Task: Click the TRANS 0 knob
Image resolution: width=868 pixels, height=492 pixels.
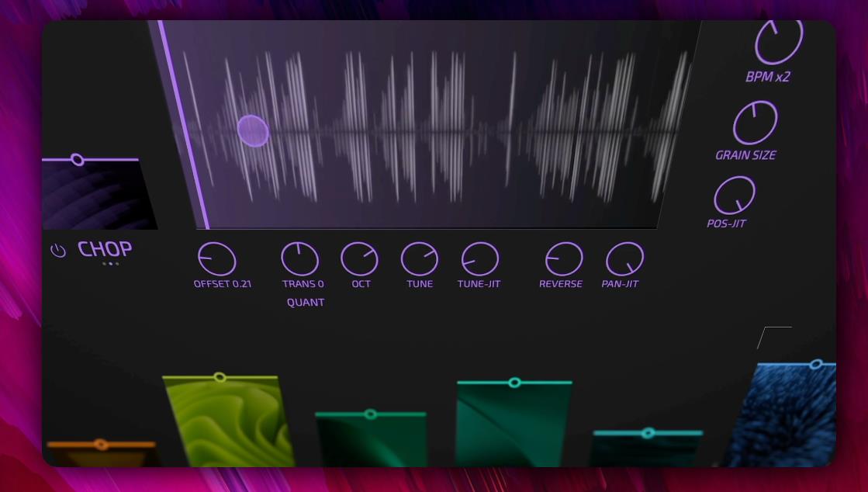Action: (x=300, y=258)
